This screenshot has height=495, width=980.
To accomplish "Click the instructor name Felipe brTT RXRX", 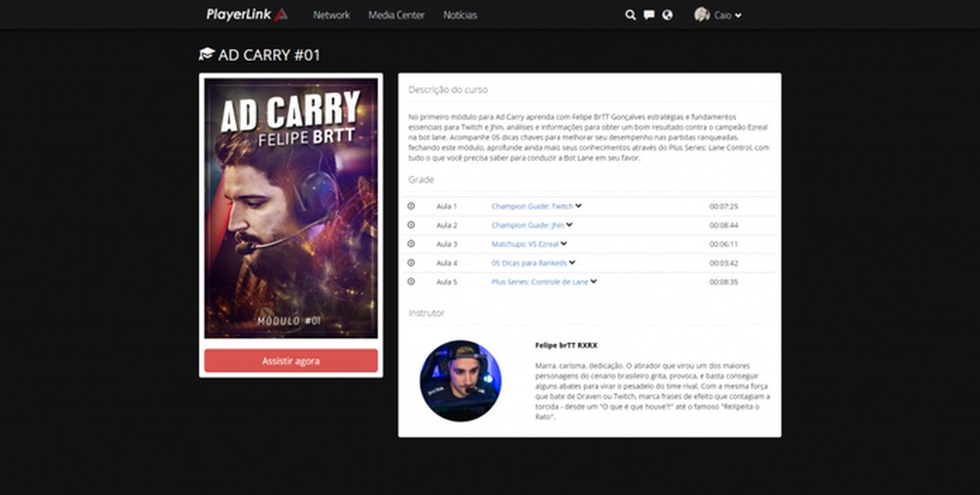I will (x=566, y=345).
